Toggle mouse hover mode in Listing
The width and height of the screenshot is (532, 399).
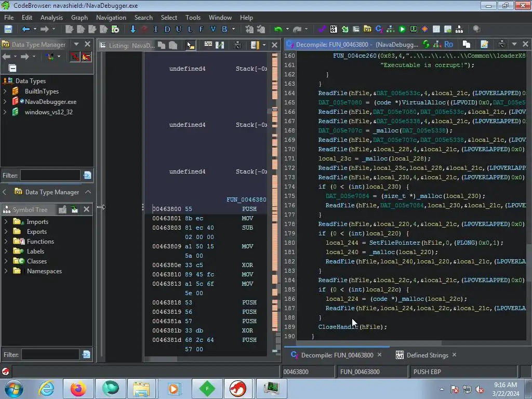point(191,45)
